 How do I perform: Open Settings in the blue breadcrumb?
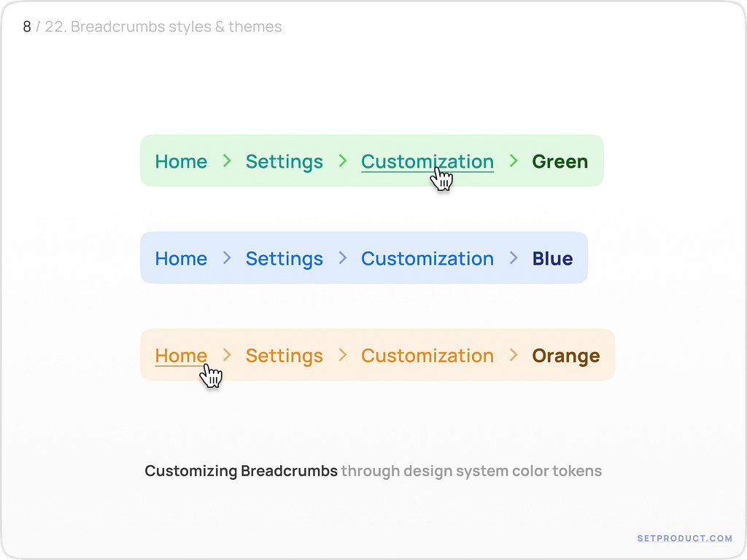[x=285, y=258]
